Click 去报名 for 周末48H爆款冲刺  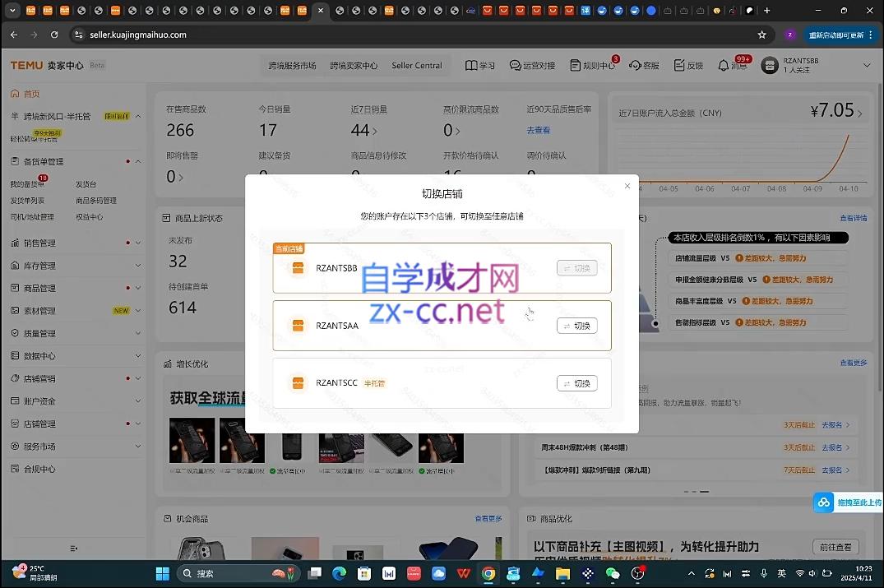click(835, 447)
